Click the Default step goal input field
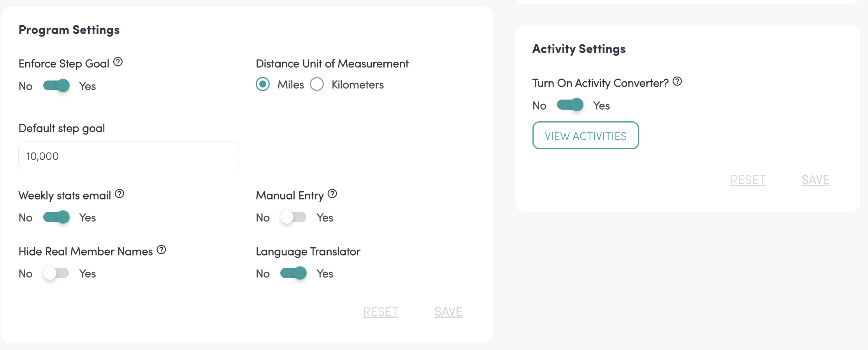This screenshot has width=868, height=350. point(128,156)
